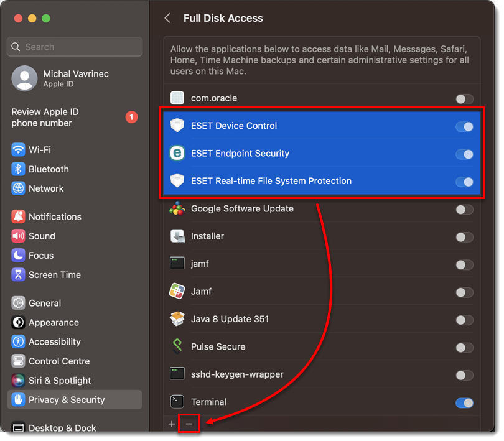Enable the Google Software Update toggle
Screen dimensions: 504x441
tap(464, 210)
